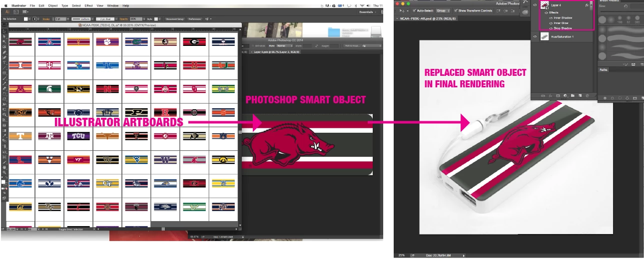Open the Edit menu
Image resolution: width=644 pixels, height=261 pixels.
(x=40, y=5)
